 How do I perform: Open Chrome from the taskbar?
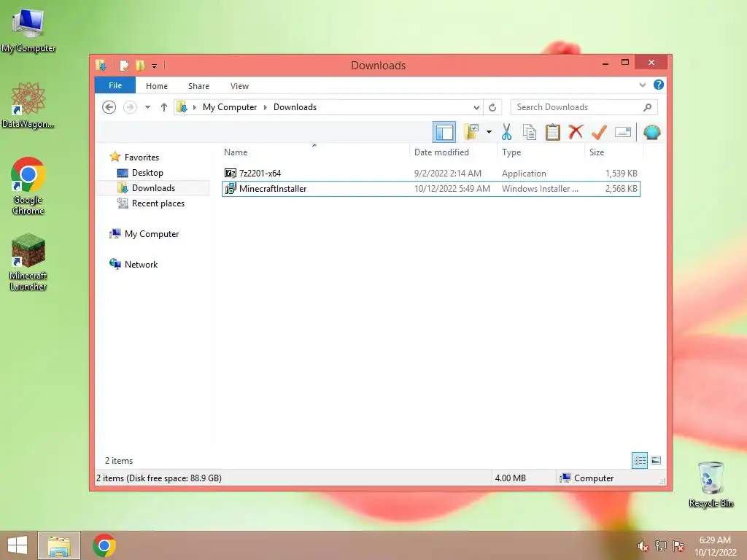point(104,545)
